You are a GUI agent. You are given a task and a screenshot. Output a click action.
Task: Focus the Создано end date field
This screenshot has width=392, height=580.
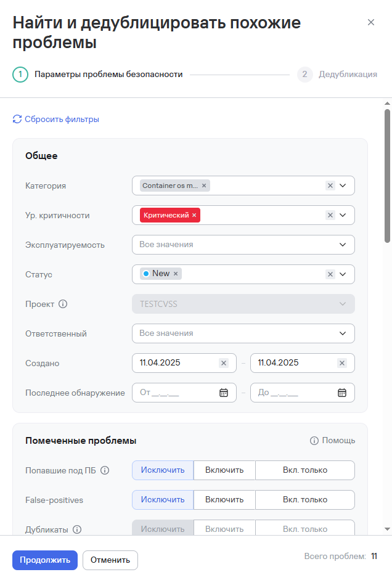pyautogui.click(x=303, y=363)
